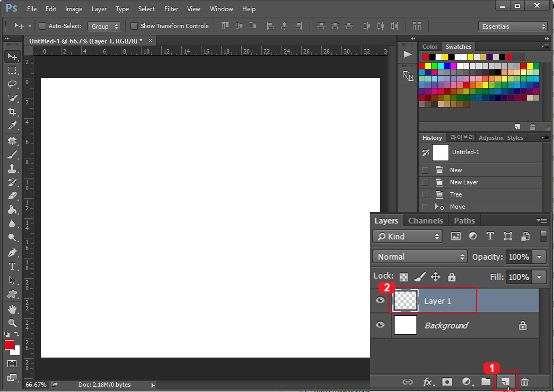Open the Essentials workspace dropdown
The width and height of the screenshot is (554, 392).
point(513,26)
